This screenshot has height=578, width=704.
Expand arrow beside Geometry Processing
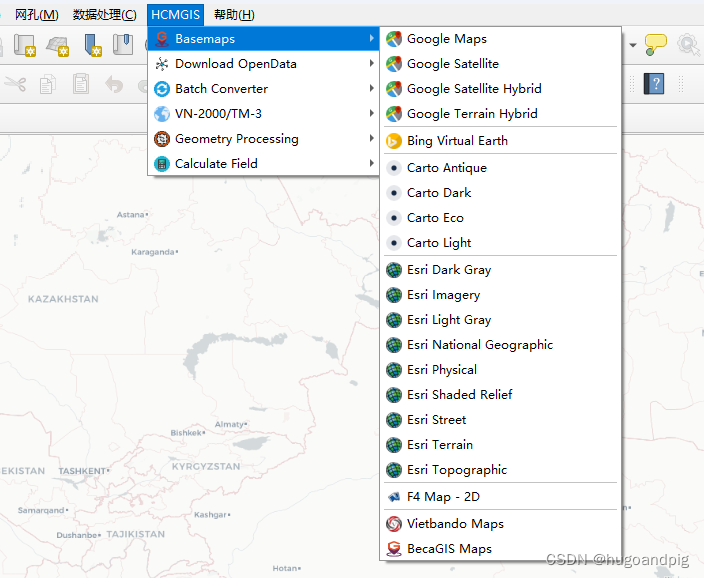pos(371,138)
